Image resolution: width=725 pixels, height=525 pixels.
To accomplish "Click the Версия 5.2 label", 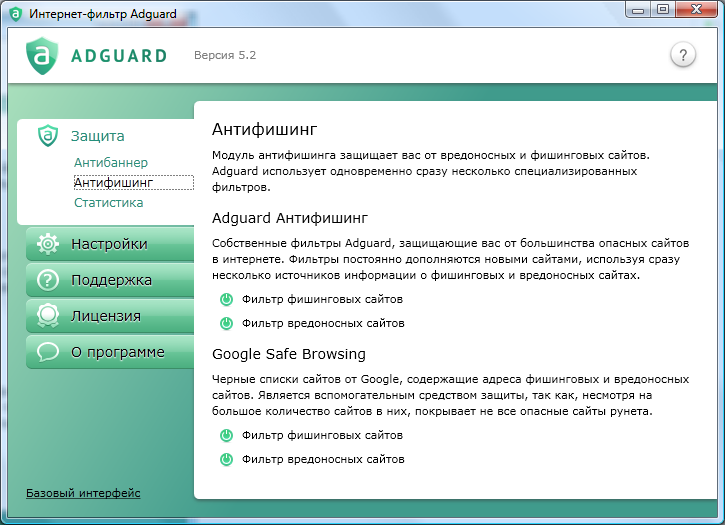I will (x=225, y=55).
